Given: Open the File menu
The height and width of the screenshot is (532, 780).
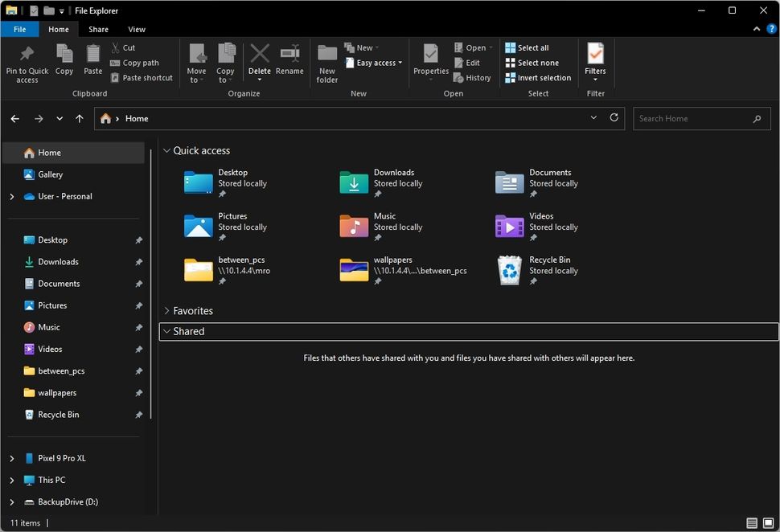Looking at the screenshot, I should click(x=19, y=29).
